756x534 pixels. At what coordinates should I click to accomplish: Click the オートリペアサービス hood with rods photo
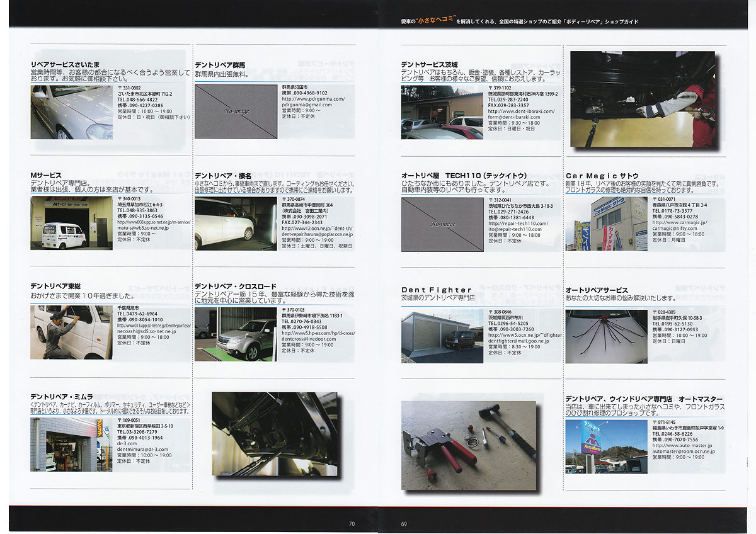pos(606,336)
